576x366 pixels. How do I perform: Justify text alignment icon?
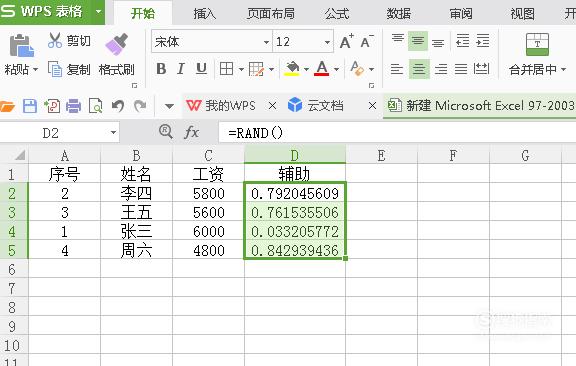point(461,69)
